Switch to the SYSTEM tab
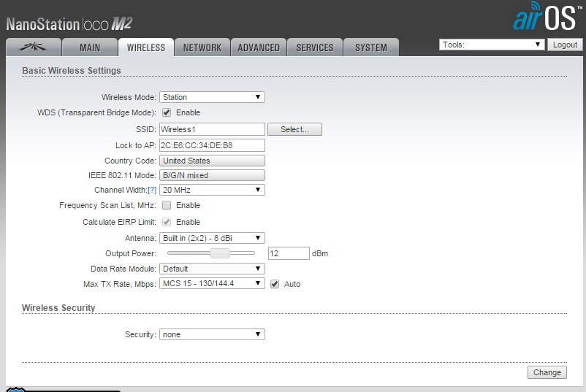The height and width of the screenshot is (392, 586). [371, 47]
